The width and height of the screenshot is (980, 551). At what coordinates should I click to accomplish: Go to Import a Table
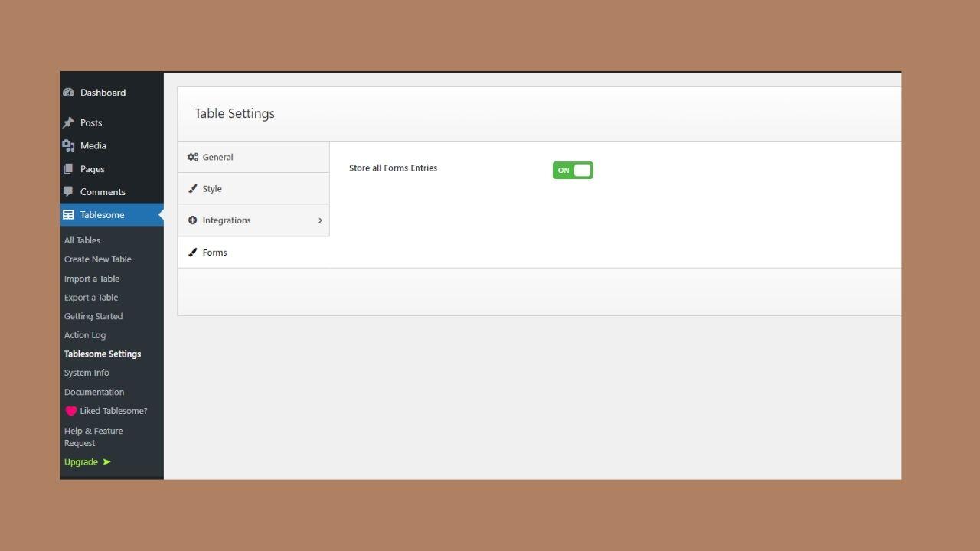coord(92,279)
